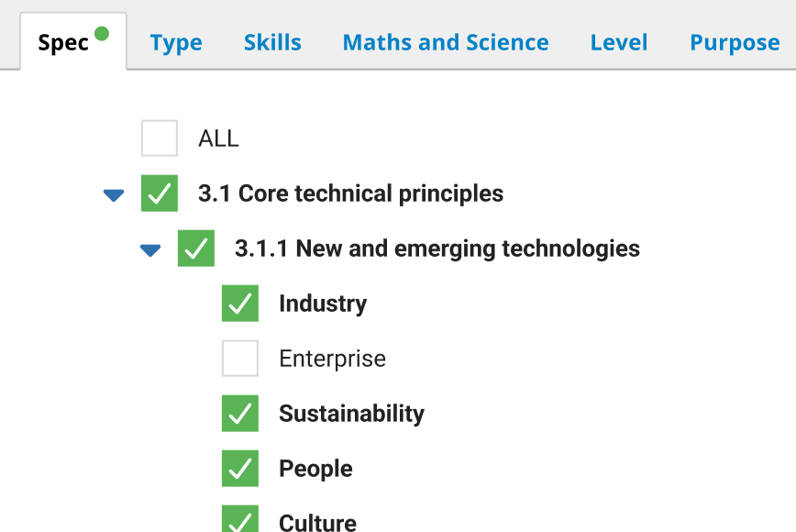Screen dimensions: 796x532
Task: Tick the ALL checkbox
Action: (x=160, y=139)
